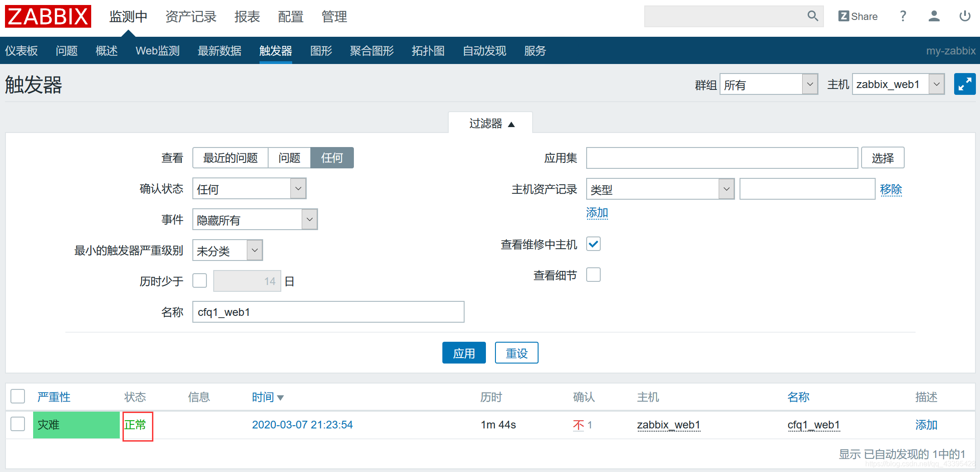
Task: Select the 触发器 submenu tab
Action: pyautogui.click(x=276, y=50)
